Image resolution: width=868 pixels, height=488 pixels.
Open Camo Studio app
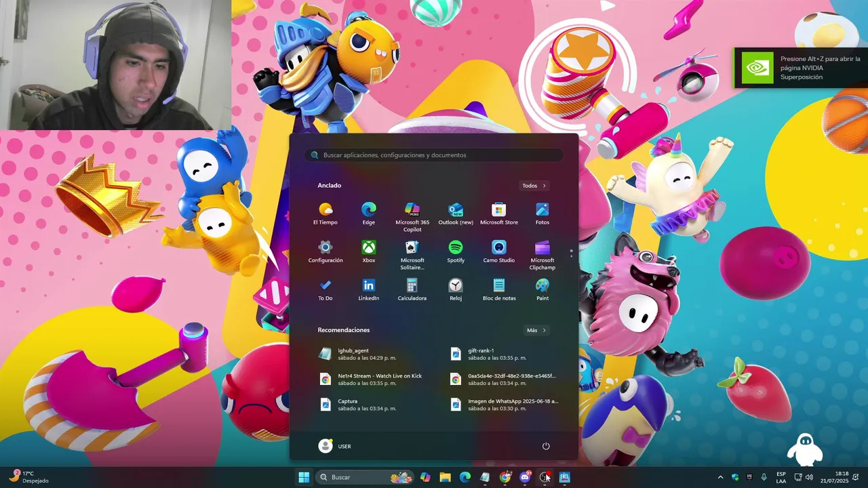499,252
